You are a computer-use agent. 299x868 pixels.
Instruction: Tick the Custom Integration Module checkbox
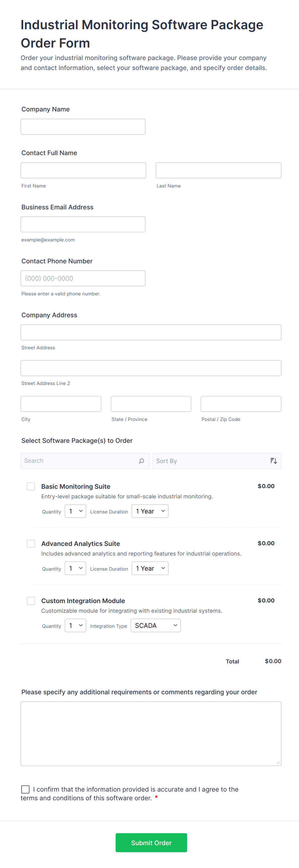tap(31, 601)
